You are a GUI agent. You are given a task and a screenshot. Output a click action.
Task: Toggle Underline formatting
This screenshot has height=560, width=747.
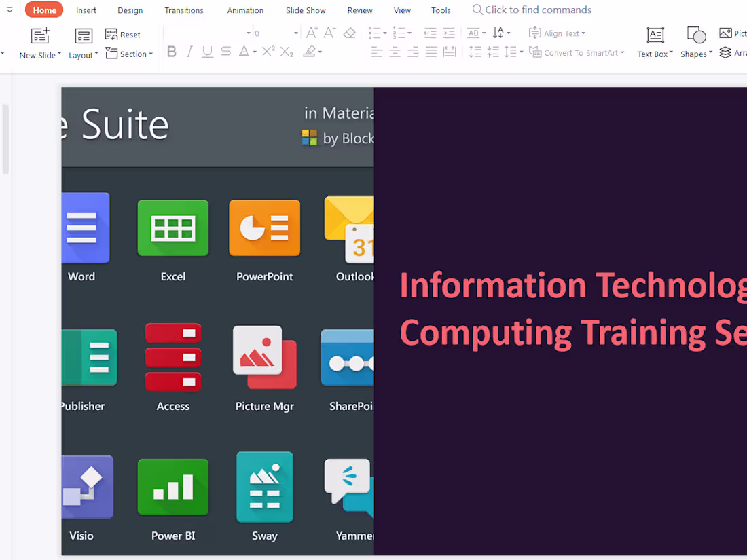pyautogui.click(x=207, y=52)
